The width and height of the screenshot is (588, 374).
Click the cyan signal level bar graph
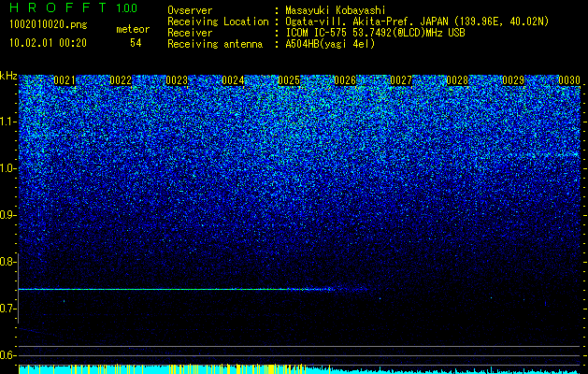(x=300, y=369)
